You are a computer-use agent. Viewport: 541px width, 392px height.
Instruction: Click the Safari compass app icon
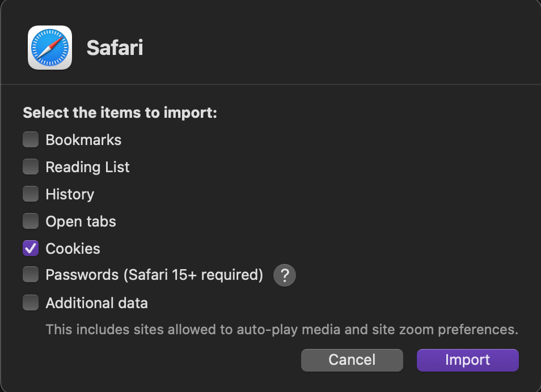50,48
